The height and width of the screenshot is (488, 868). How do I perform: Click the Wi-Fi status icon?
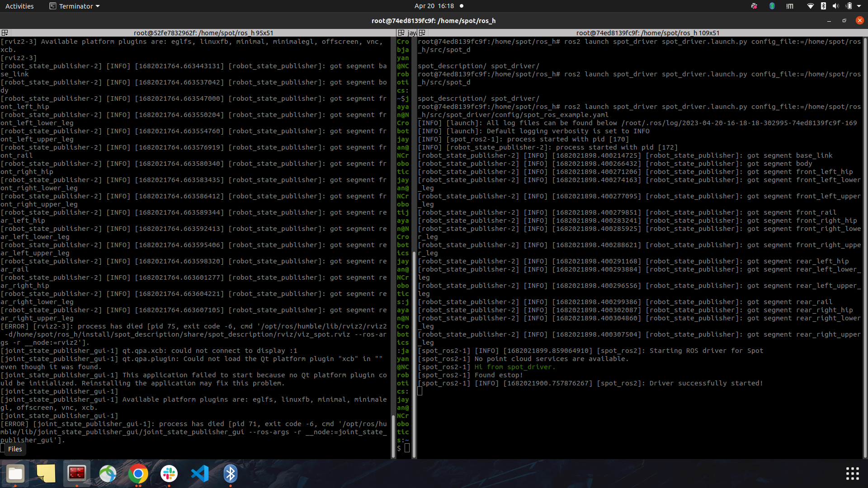pos(811,6)
